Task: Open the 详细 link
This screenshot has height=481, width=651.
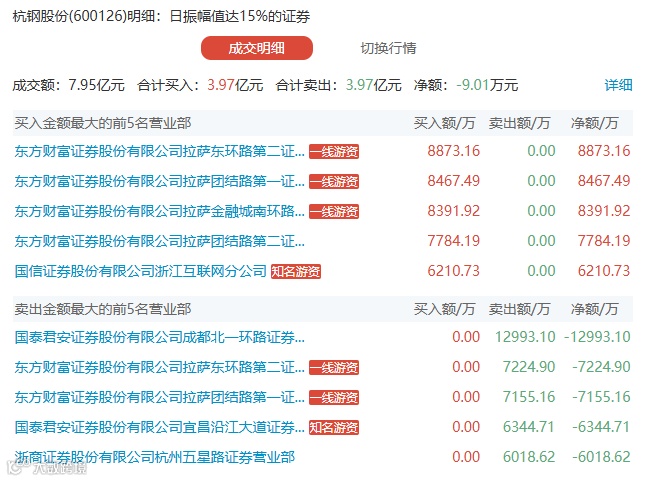Action: point(618,85)
